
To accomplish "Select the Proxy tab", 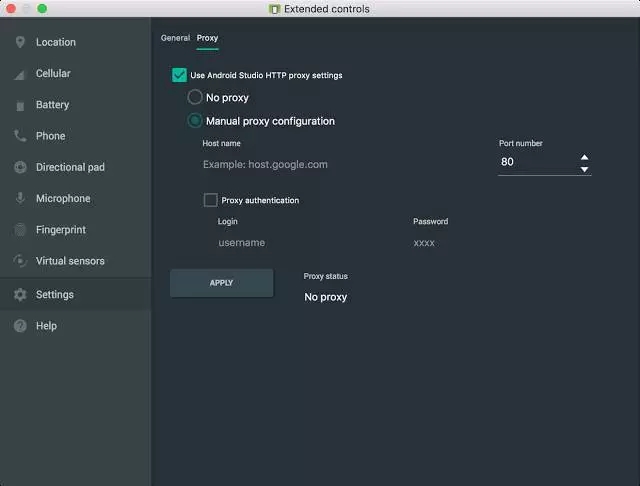I will tap(207, 38).
